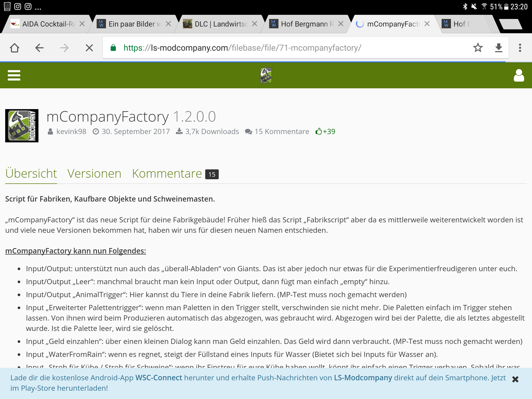Screen dimensions: 532x399
Task: Tap the mCompanyFactory mod thumbnail image
Action: (22, 126)
